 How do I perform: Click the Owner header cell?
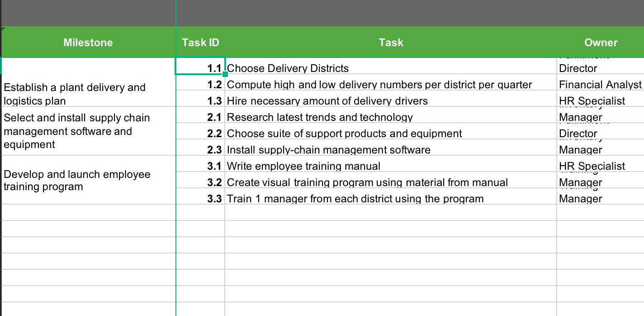[600, 42]
